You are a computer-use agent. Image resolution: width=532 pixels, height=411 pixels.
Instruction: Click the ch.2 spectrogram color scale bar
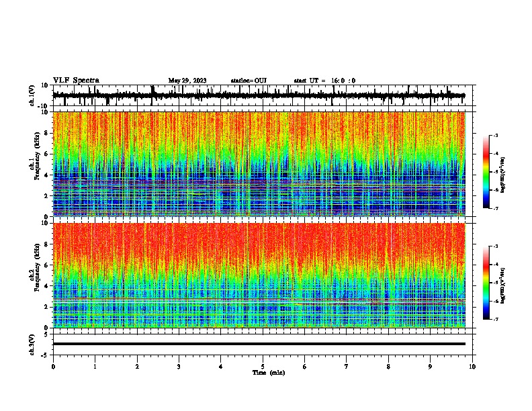(486, 283)
